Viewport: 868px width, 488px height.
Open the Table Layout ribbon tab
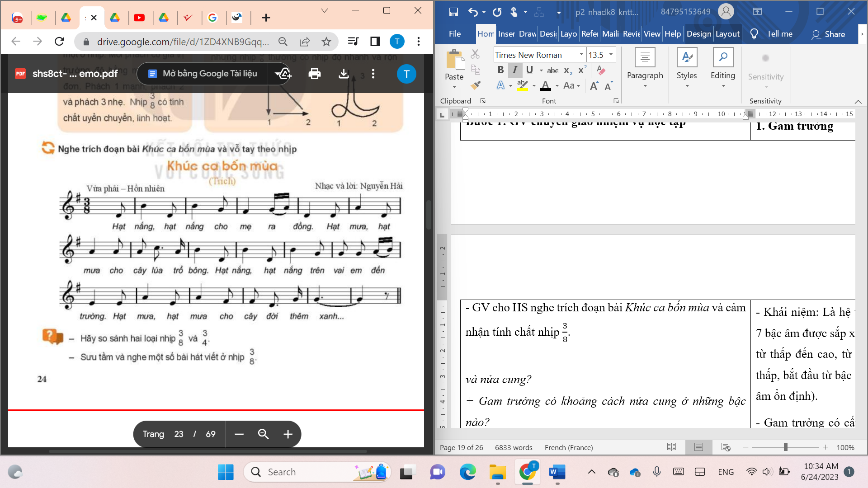[x=727, y=34]
